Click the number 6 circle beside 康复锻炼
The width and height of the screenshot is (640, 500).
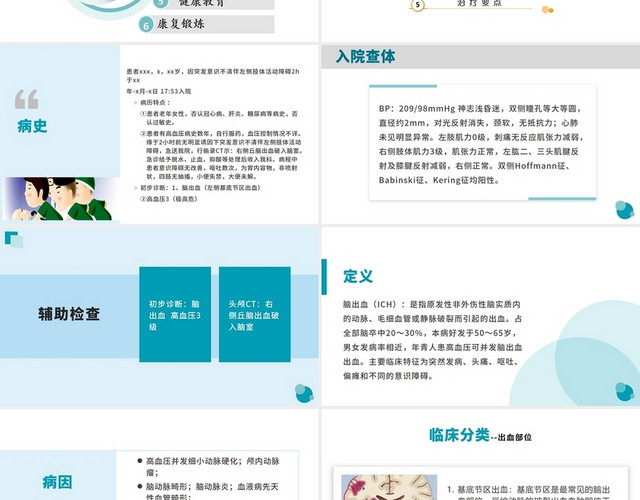[146, 25]
